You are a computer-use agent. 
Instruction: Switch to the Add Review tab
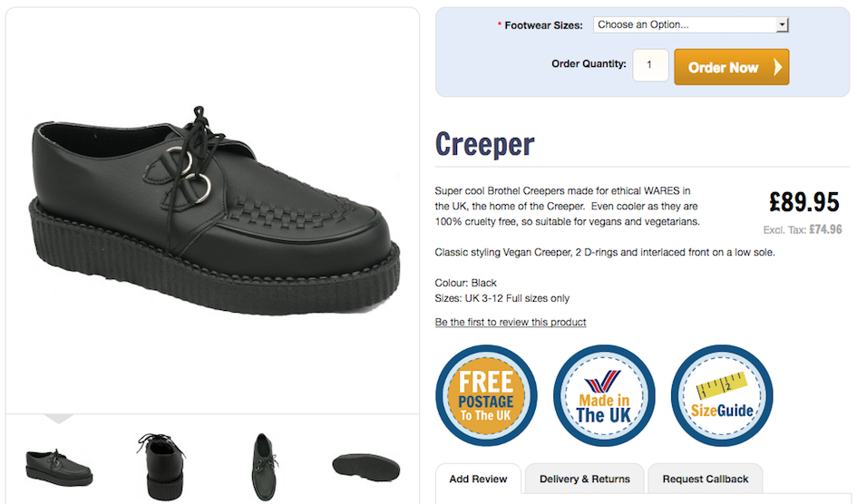tap(478, 479)
